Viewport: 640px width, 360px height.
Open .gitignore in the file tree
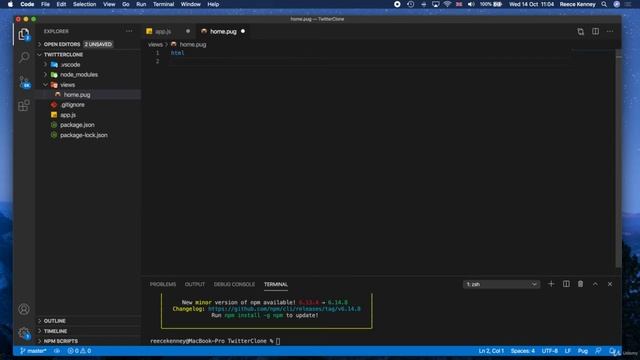click(89, 105)
